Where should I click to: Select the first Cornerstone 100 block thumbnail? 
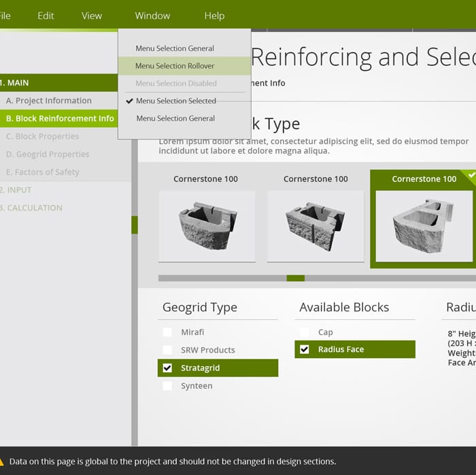point(207,226)
